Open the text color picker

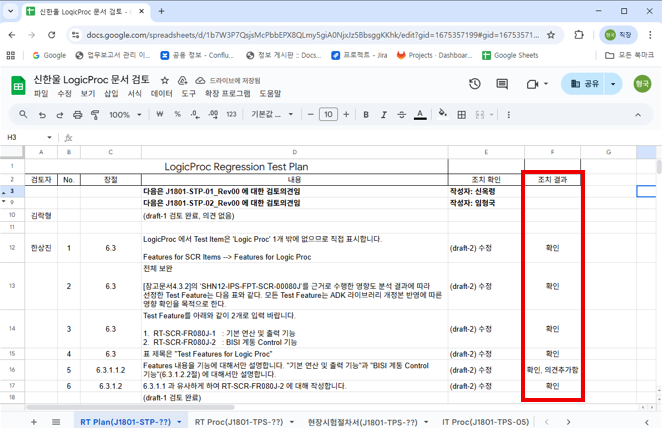tap(418, 115)
